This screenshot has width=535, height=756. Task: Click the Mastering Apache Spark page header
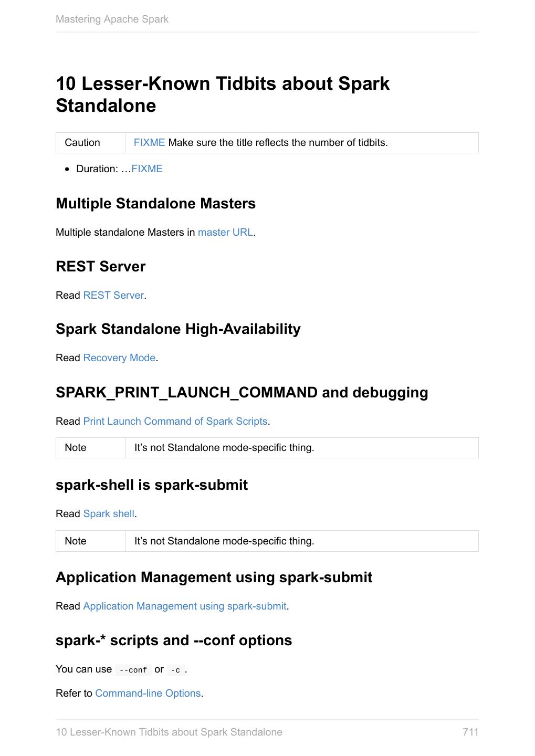112,19
